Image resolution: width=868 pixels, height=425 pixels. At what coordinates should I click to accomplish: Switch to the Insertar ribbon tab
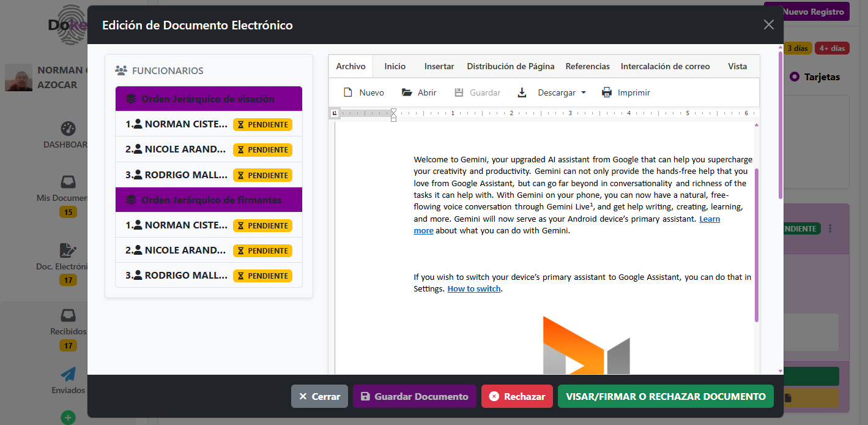point(439,66)
